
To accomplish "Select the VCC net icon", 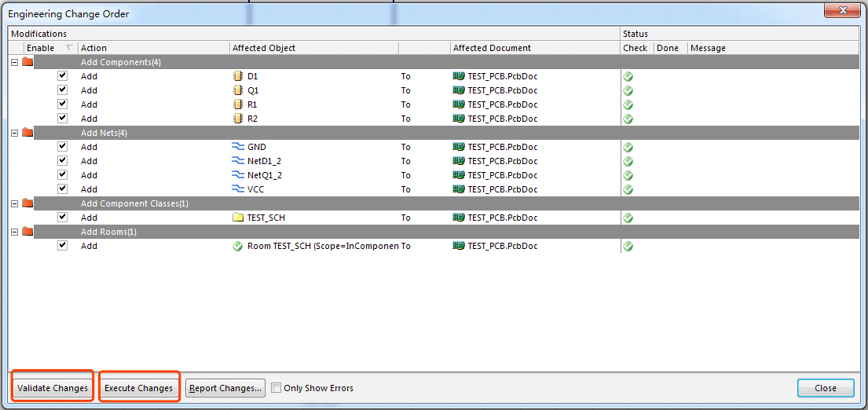I will [x=238, y=189].
